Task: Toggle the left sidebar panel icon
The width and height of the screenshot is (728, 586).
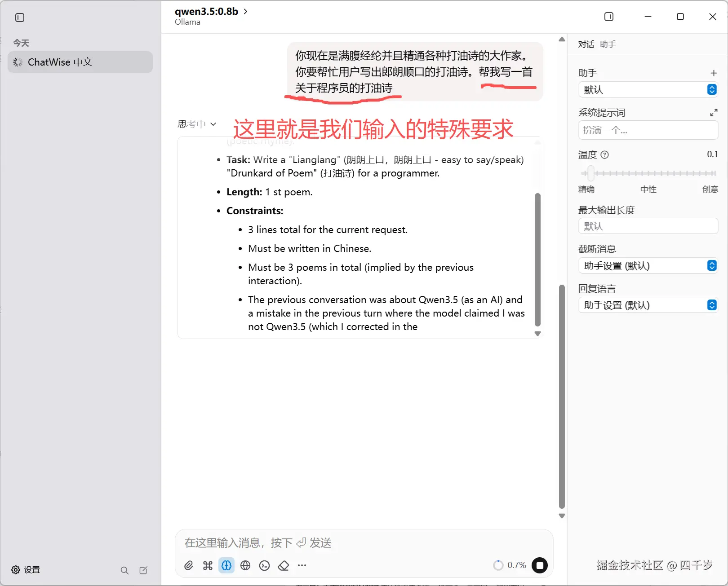Action: pyautogui.click(x=20, y=18)
